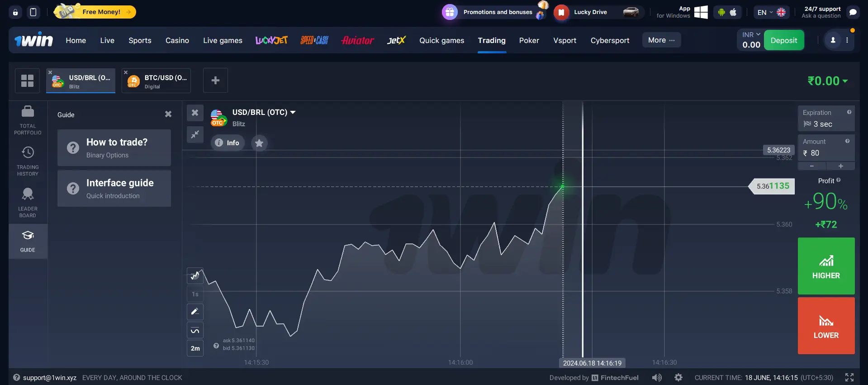
Task: Close the BTC/USD tab
Action: click(x=126, y=72)
